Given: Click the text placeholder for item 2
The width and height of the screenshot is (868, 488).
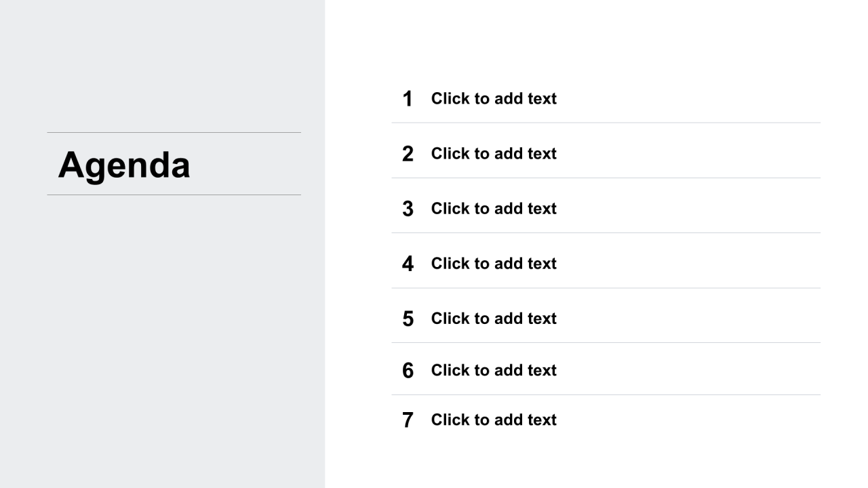Looking at the screenshot, I should [x=494, y=154].
